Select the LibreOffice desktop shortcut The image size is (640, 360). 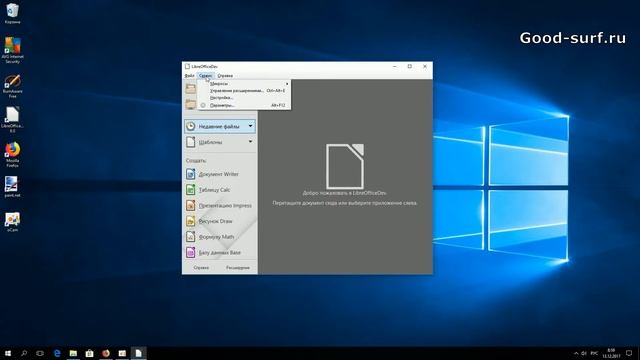click(x=12, y=119)
